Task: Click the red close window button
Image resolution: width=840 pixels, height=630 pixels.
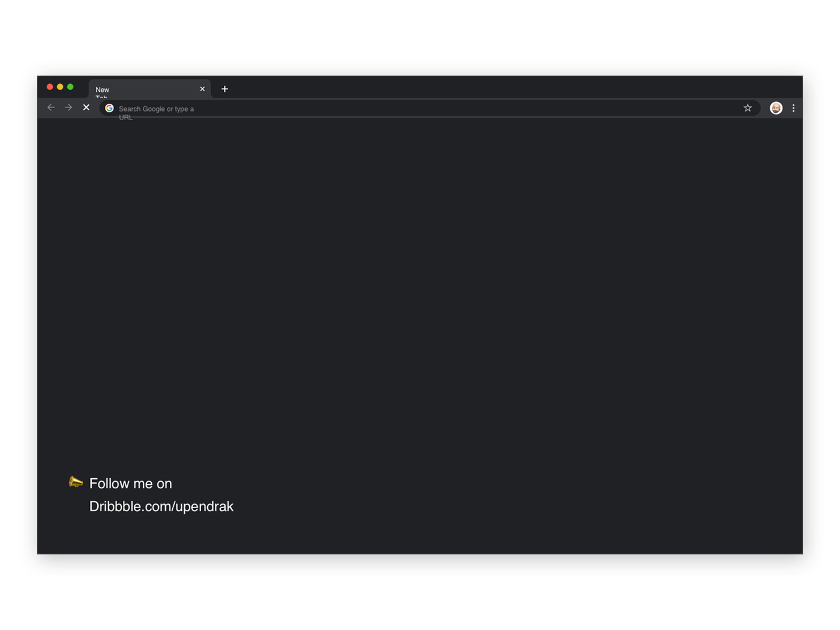Action: click(x=50, y=87)
